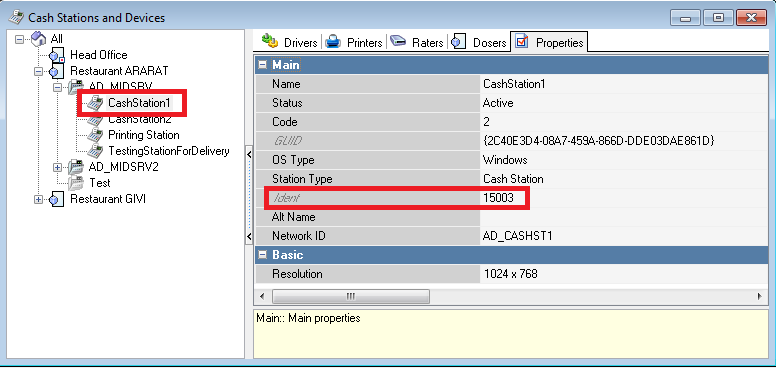Click the Printers tab printer icon
776x368 pixels.
(333, 42)
